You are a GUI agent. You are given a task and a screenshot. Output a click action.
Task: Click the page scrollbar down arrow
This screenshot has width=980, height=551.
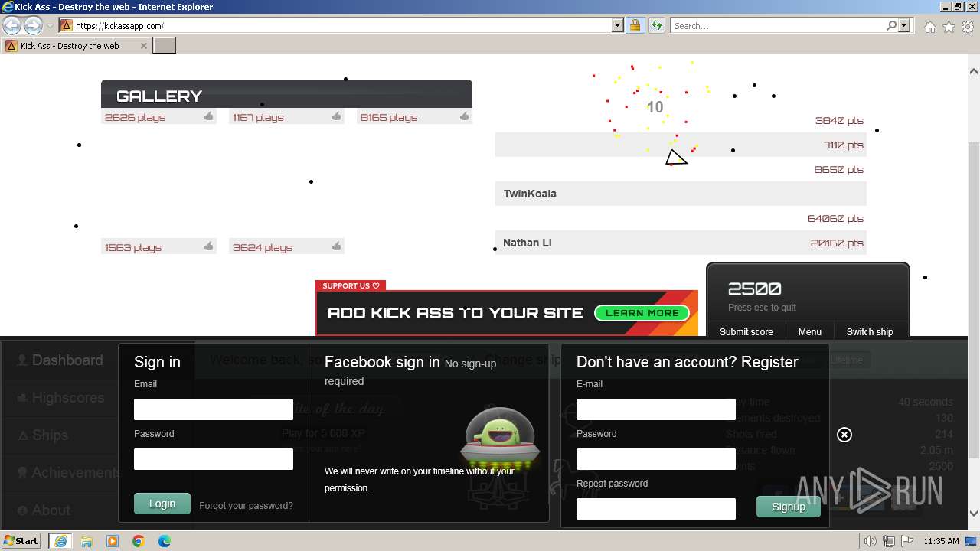pyautogui.click(x=974, y=514)
